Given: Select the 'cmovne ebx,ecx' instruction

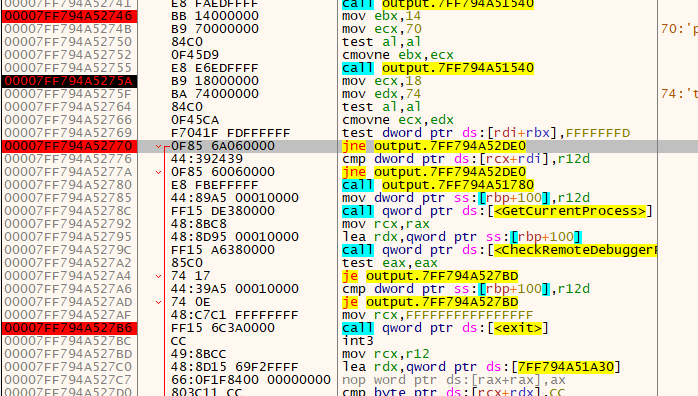Looking at the screenshot, I should (x=398, y=55).
